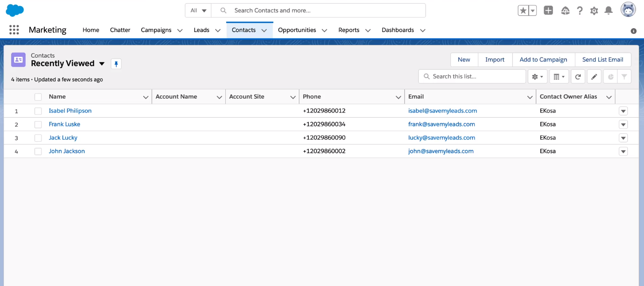Image resolution: width=644 pixels, height=286 pixels.
Task: Open the Display As table selector
Action: coord(559,77)
